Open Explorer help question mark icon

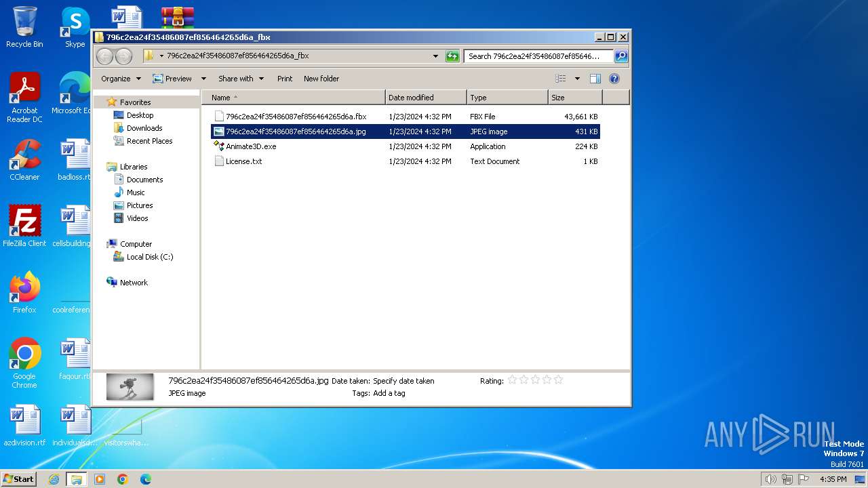(x=614, y=79)
